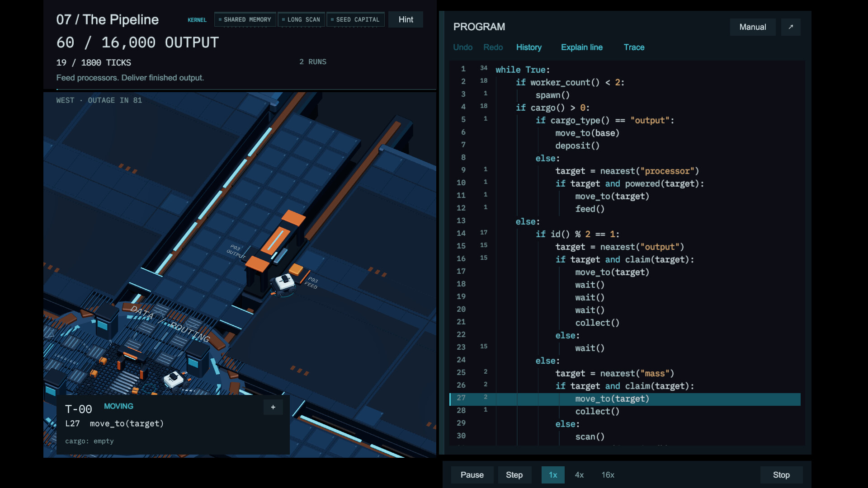868x488 pixels.
Task: Select the highlighted line 27 move_to(target)
Action: point(625,399)
